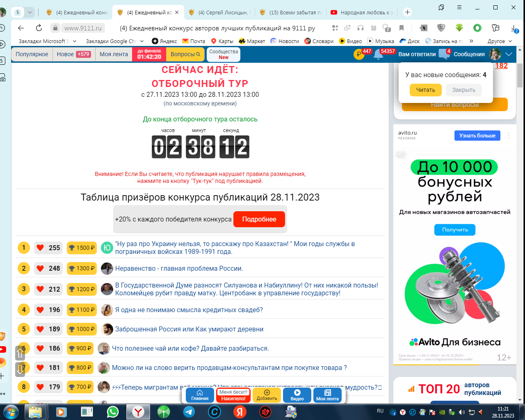Click your profile avatar picture

point(495,54)
